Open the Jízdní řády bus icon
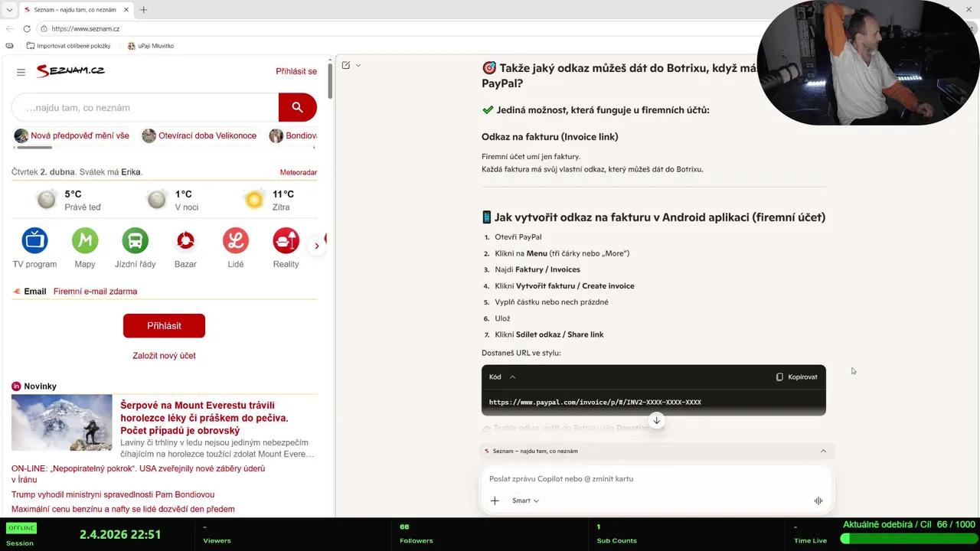Image resolution: width=980 pixels, height=551 pixels. (x=136, y=240)
